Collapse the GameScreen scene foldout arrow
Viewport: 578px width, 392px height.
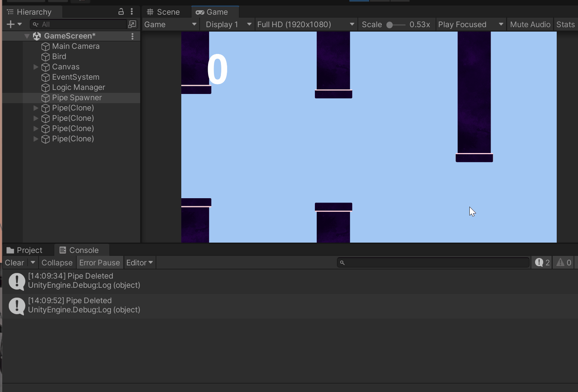[x=27, y=36]
